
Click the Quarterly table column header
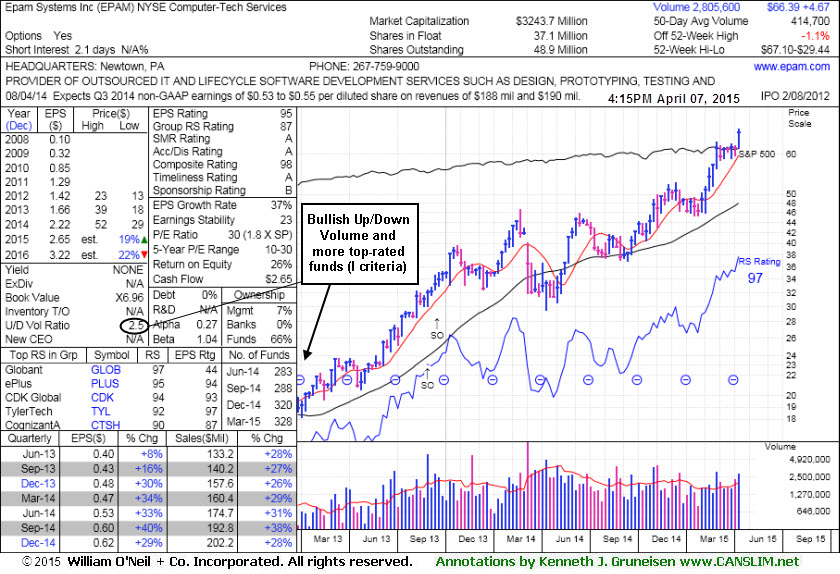tap(29, 438)
